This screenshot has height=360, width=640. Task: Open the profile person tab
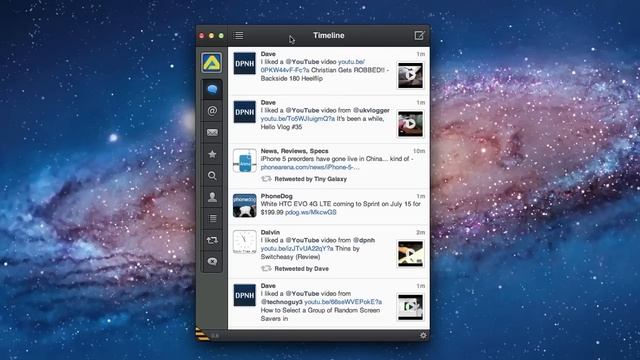212,197
